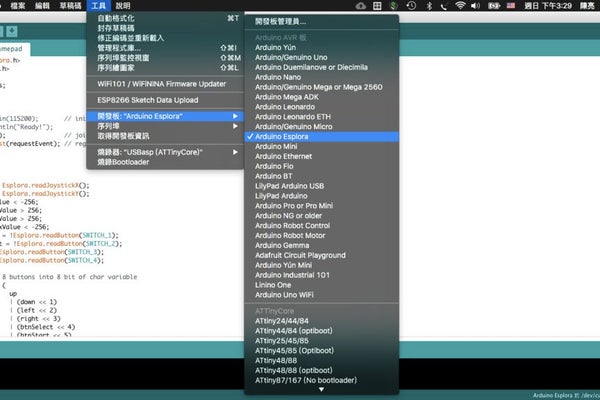600x400 pixels.
Task: Select the Arduino Robot Control board
Action: pos(321,226)
